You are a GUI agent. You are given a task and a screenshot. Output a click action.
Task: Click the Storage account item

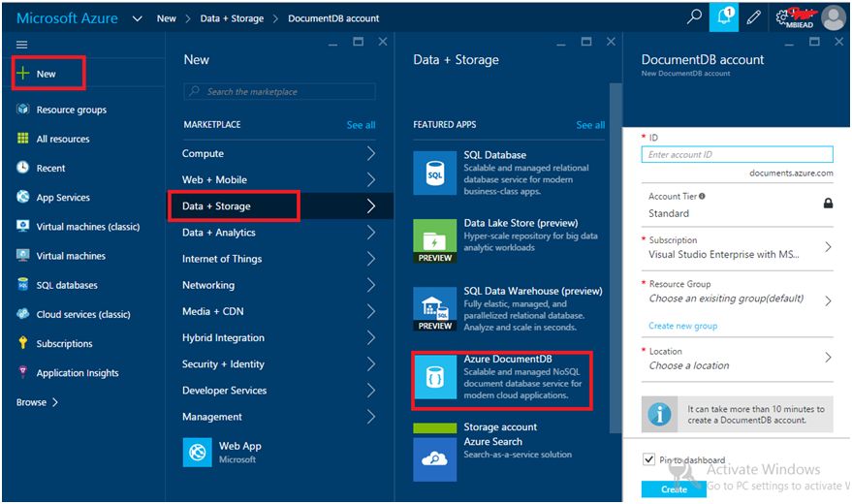pyautogui.click(x=500, y=426)
